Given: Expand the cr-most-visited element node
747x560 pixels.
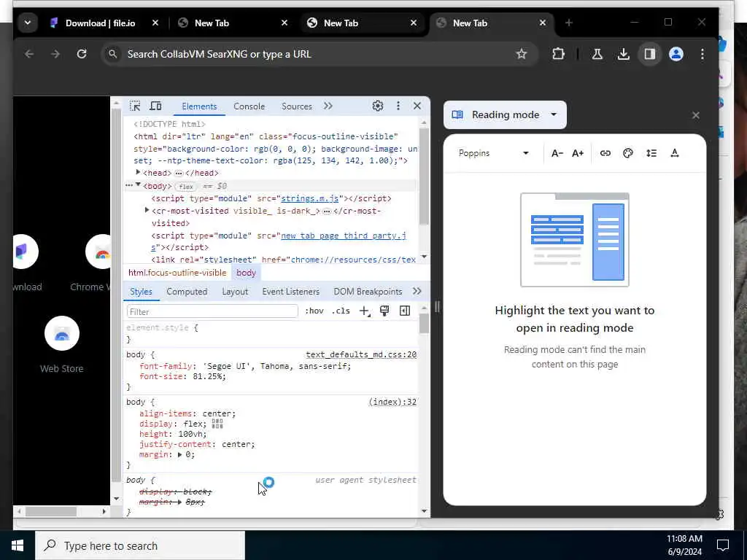Looking at the screenshot, I should click(x=147, y=210).
